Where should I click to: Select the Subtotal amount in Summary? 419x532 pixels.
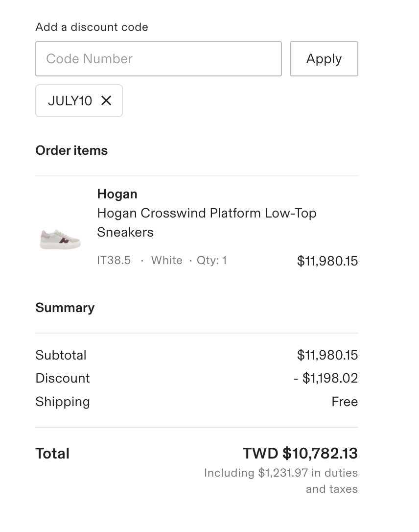click(327, 355)
